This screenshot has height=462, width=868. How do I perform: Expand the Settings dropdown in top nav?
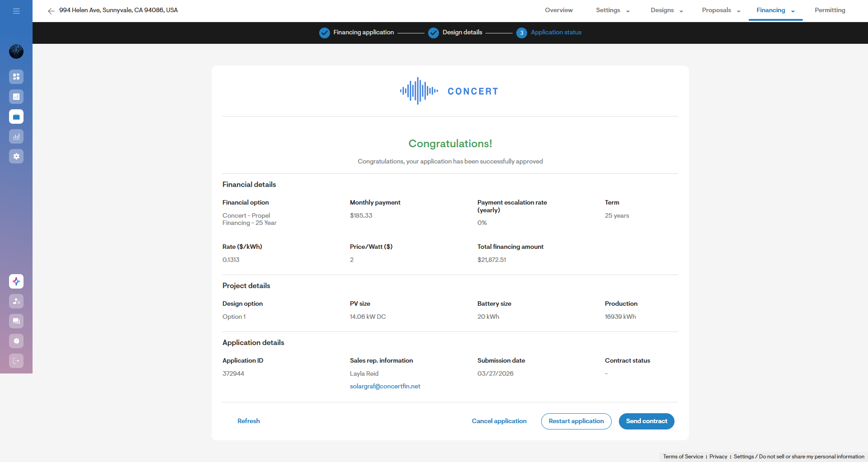(613, 10)
